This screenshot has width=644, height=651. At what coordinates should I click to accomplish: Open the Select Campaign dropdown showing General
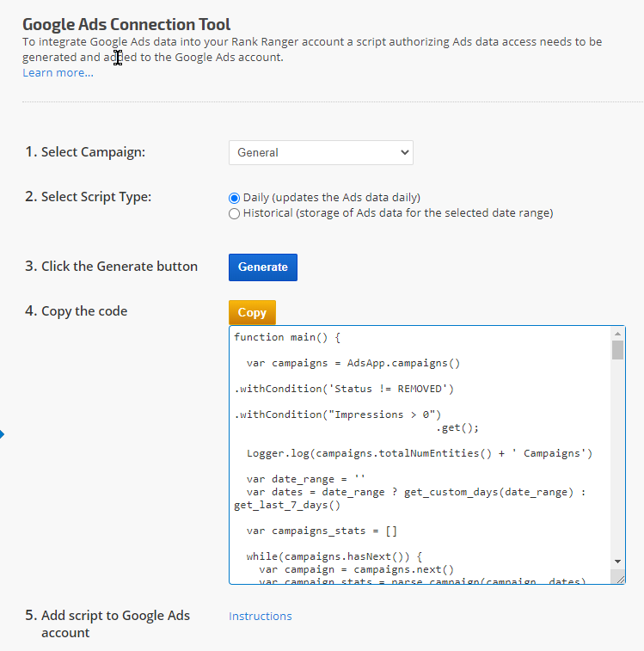coord(320,152)
